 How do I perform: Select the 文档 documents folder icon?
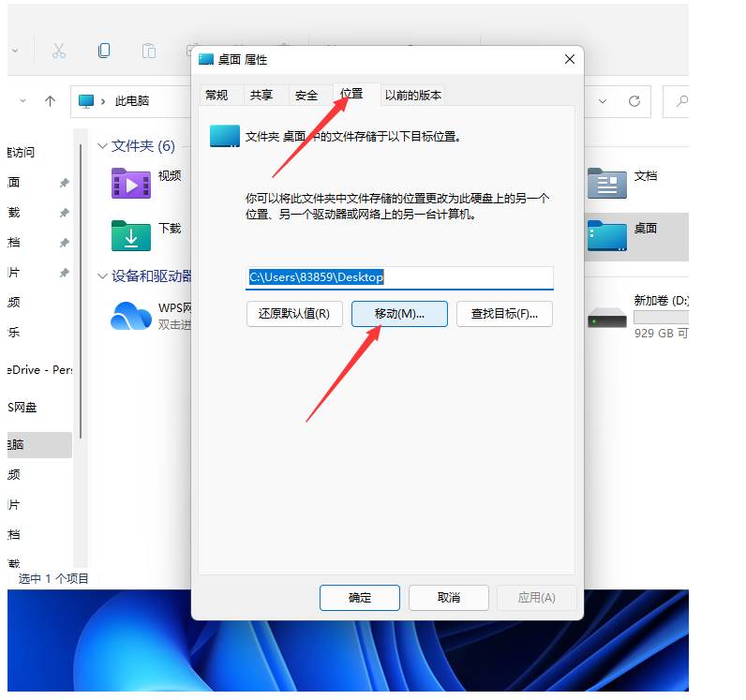point(606,184)
